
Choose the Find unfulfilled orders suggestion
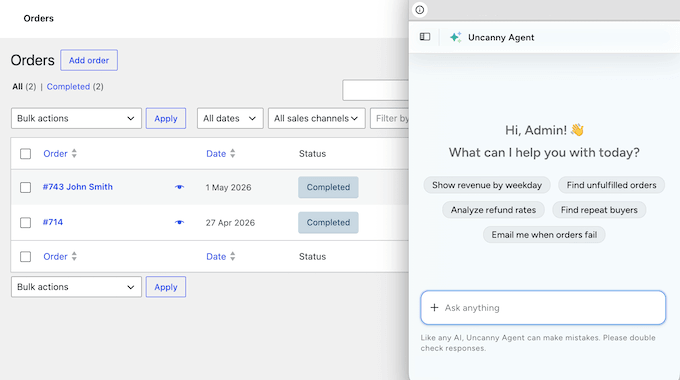(x=611, y=185)
